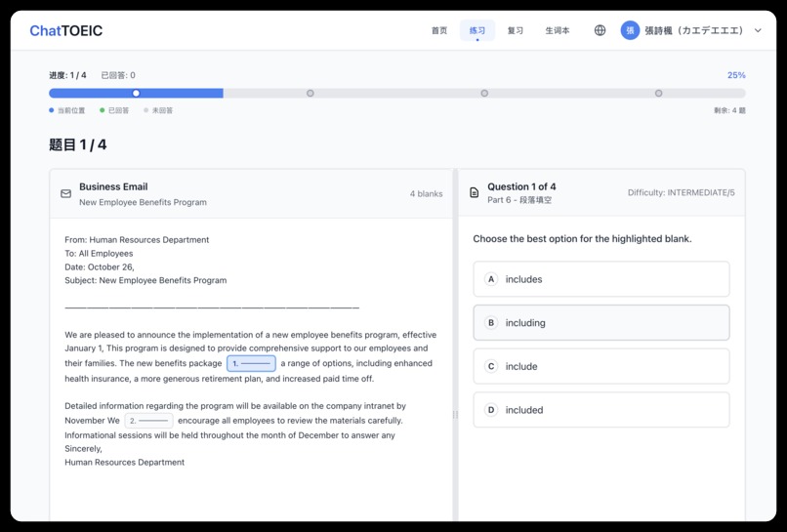Click the 已回答: 0 counter
The width and height of the screenshot is (787, 532).
tap(118, 75)
